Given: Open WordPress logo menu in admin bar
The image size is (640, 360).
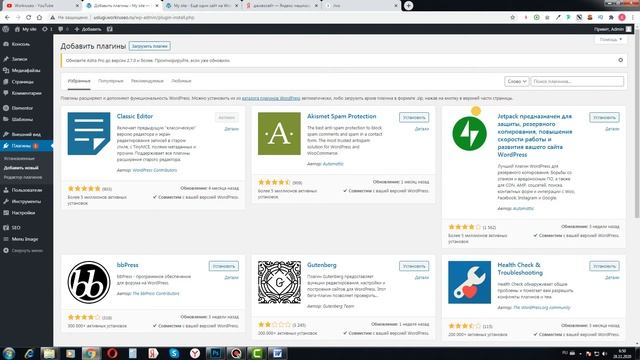Looking at the screenshot, I should (x=5, y=29).
